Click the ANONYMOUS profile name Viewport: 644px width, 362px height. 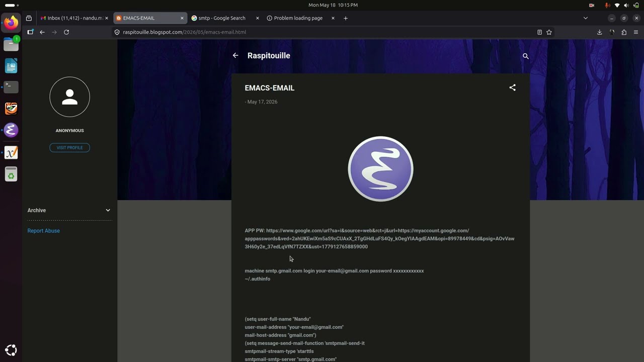[69, 131]
